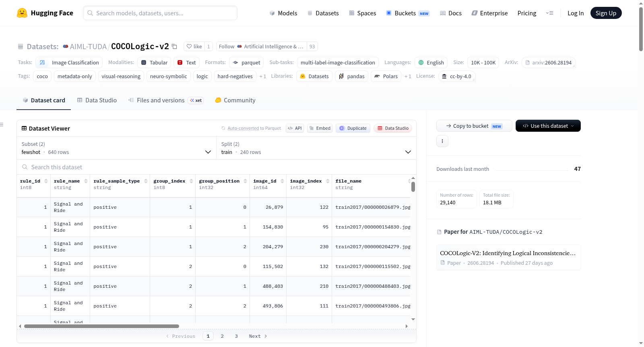The image size is (644, 347).
Task: Click the Sign Up button
Action: click(x=606, y=13)
